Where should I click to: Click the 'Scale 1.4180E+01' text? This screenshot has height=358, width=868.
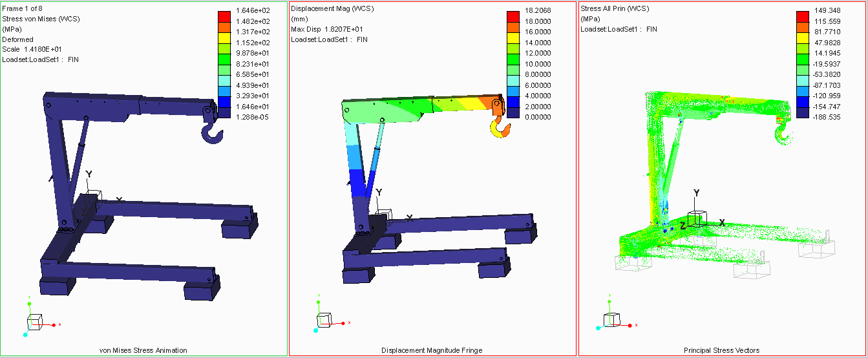click(32, 50)
